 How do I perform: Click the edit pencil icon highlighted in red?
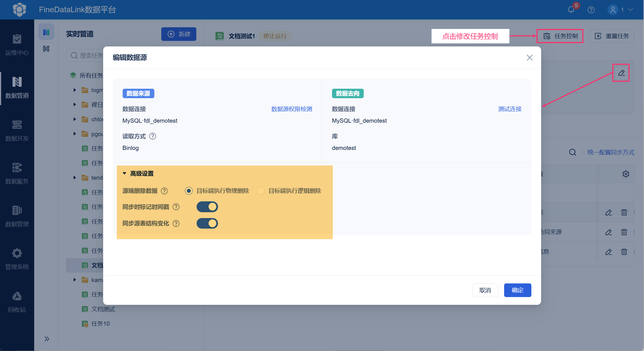point(621,73)
